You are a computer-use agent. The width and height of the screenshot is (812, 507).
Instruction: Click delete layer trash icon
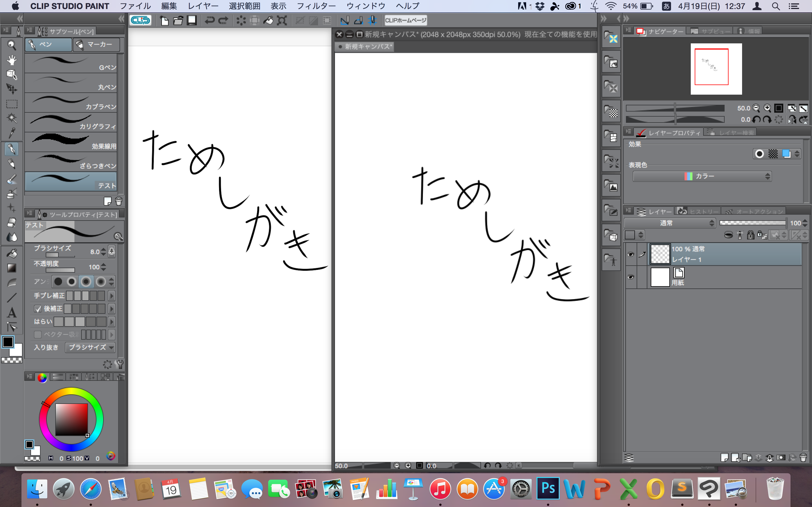click(x=803, y=457)
